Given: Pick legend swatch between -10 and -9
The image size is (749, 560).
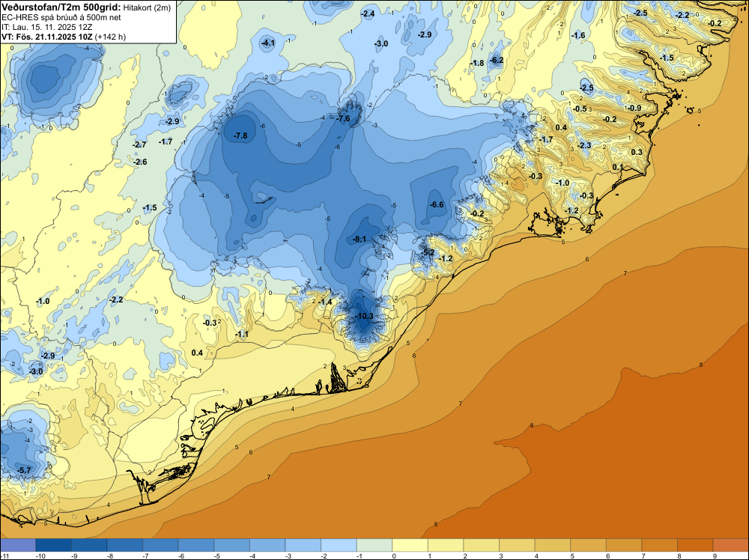Looking at the screenshot, I should pyautogui.click(x=53, y=545).
